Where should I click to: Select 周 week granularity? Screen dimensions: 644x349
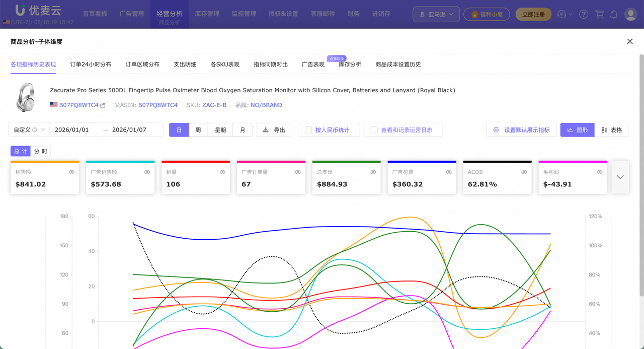[x=198, y=130]
